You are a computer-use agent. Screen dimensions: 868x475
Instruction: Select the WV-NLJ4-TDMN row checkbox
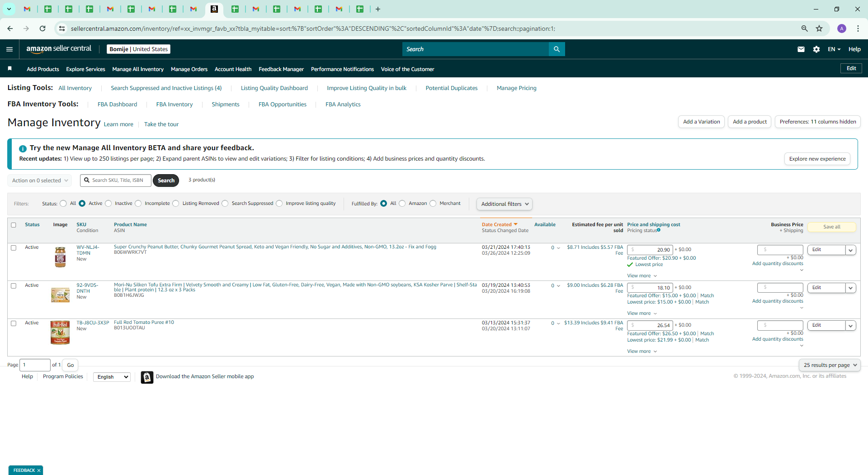14,248
